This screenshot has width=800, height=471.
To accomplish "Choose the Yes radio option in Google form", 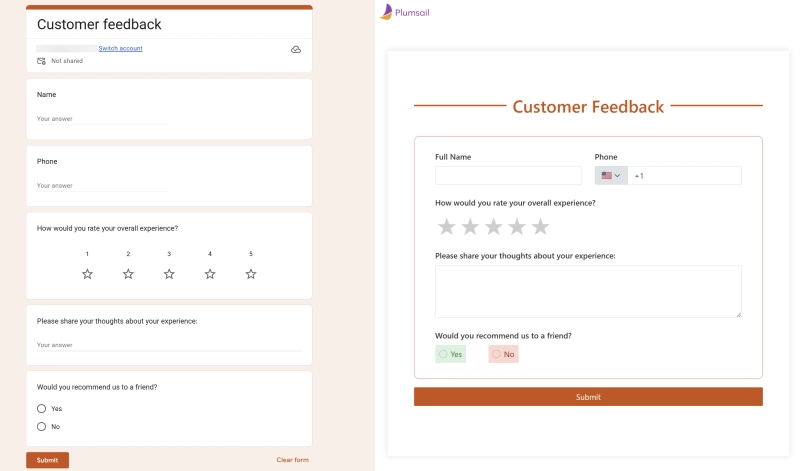I will (x=41, y=408).
